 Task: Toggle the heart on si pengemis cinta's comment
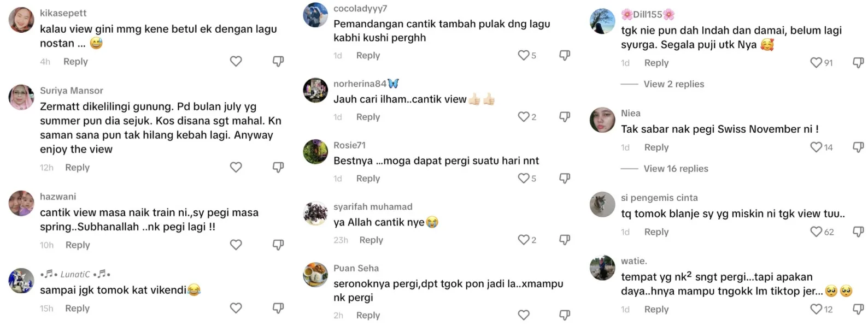point(816,232)
